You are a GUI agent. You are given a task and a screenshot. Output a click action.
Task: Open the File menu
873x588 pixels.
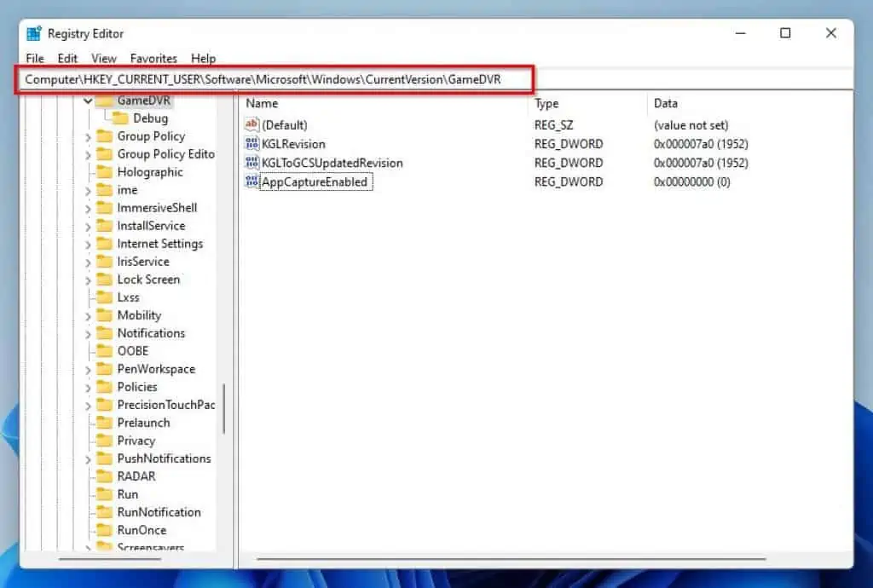[x=35, y=59]
